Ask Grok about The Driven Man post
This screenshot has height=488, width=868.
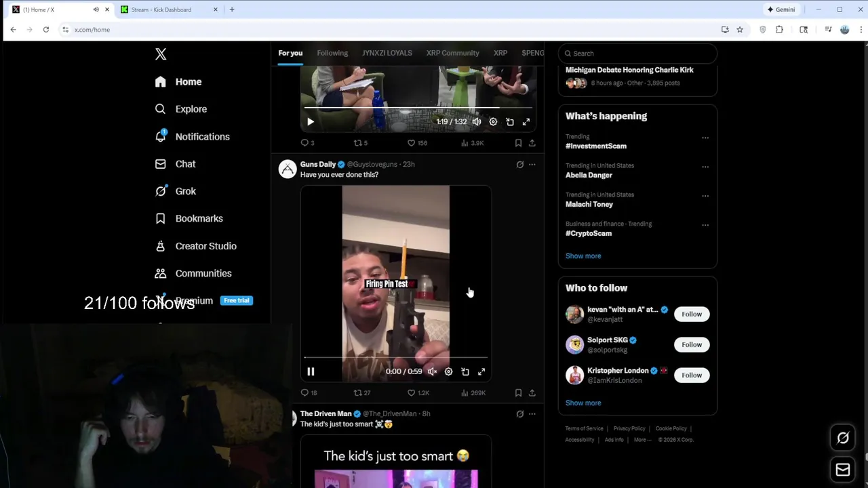click(x=520, y=414)
